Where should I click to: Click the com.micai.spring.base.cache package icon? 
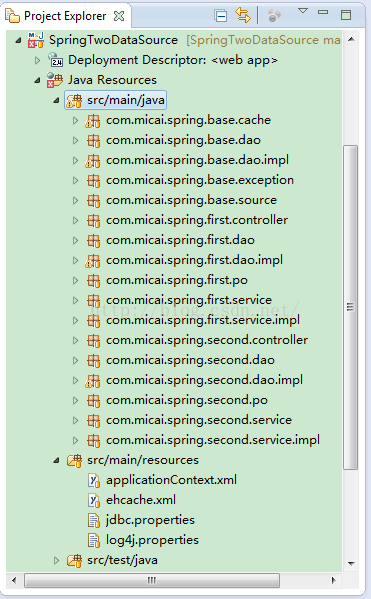point(93,120)
